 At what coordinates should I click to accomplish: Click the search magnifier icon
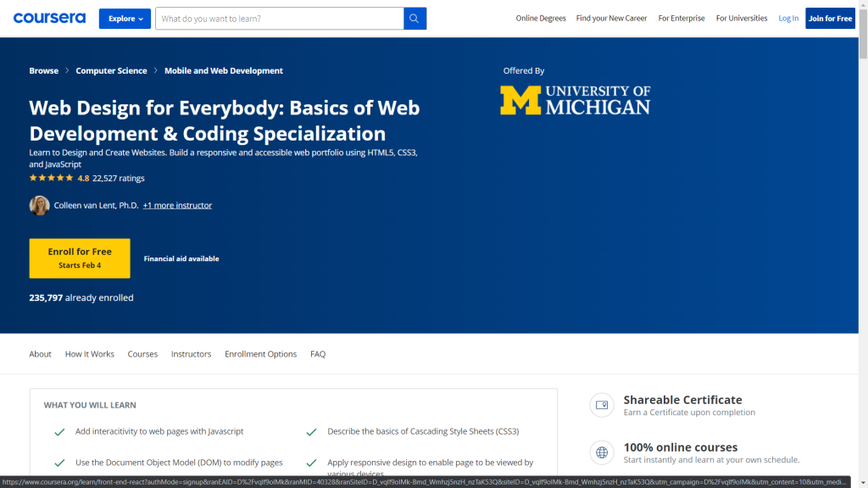coord(415,18)
